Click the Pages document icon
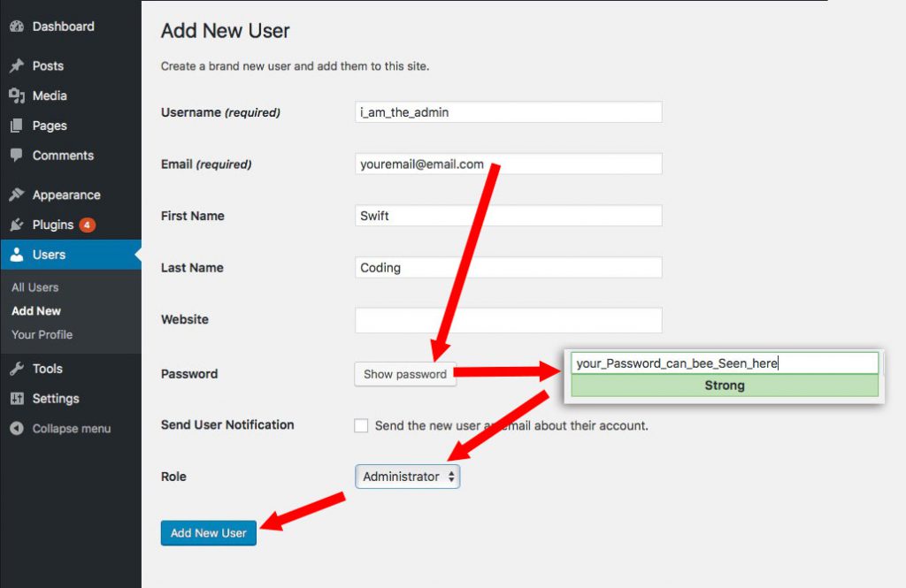Viewport: 906px width, 588px height. tap(16, 126)
